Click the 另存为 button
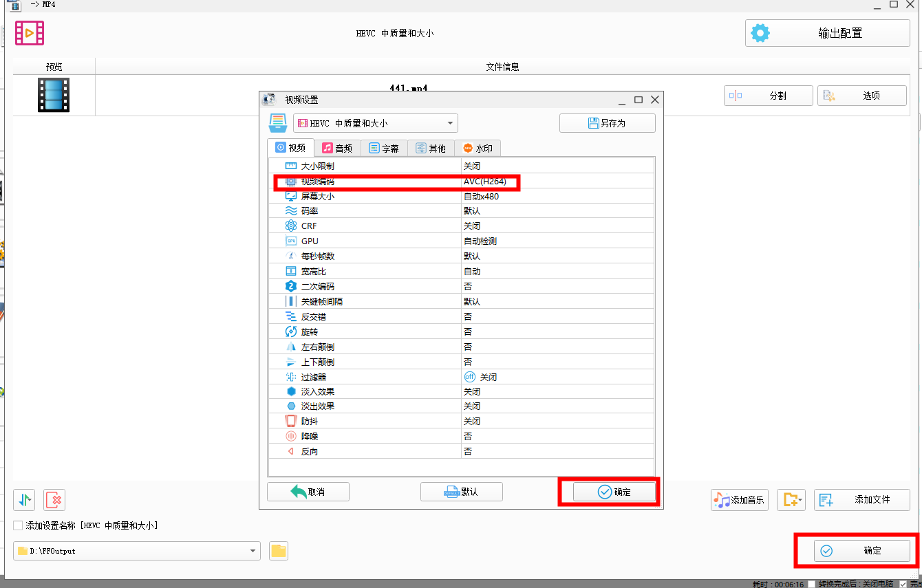 [x=608, y=123]
